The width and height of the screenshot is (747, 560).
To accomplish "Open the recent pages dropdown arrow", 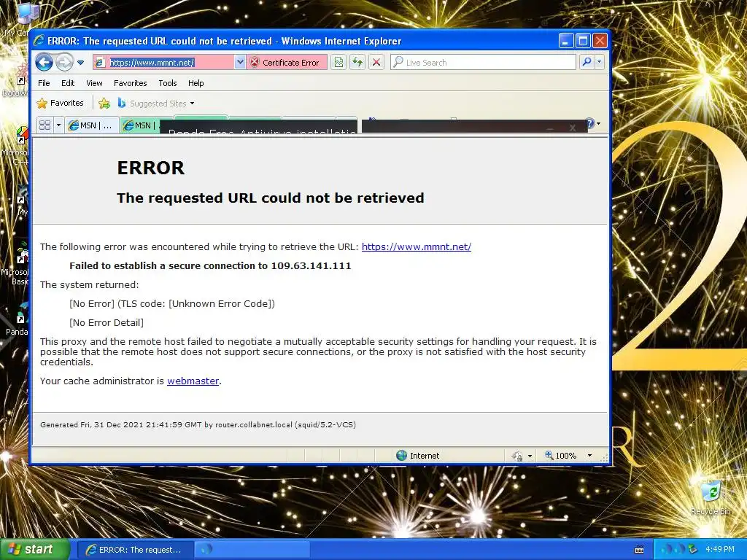I will (80, 63).
